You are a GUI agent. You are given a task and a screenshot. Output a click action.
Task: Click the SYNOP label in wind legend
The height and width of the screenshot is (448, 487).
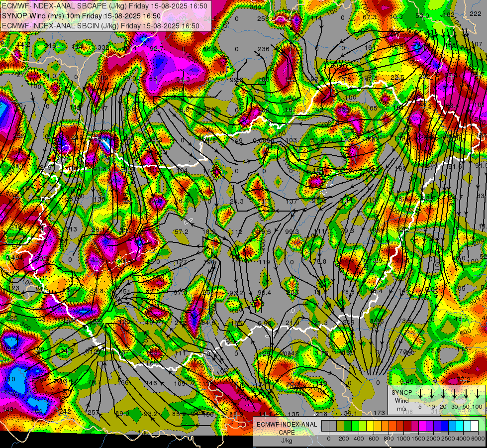(x=401, y=393)
